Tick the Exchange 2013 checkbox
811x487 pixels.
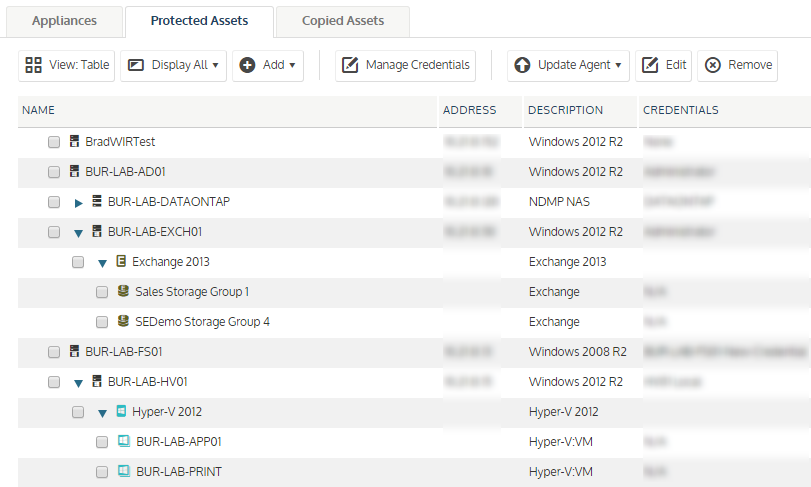78,262
